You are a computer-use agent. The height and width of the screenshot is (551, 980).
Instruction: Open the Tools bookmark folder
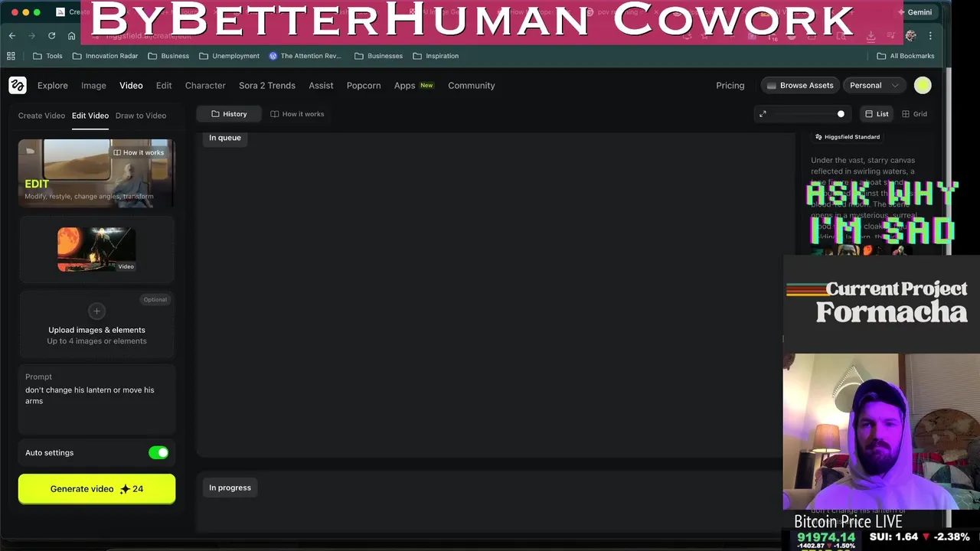click(x=47, y=56)
